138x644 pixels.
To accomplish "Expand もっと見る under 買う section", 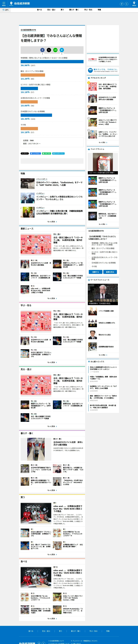I will pyautogui.click(x=52, y=554).
